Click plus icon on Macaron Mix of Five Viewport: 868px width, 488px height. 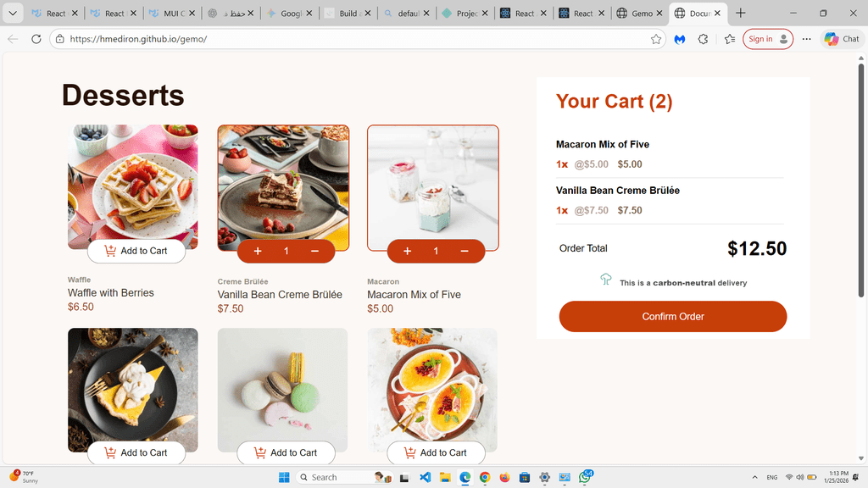pos(408,252)
